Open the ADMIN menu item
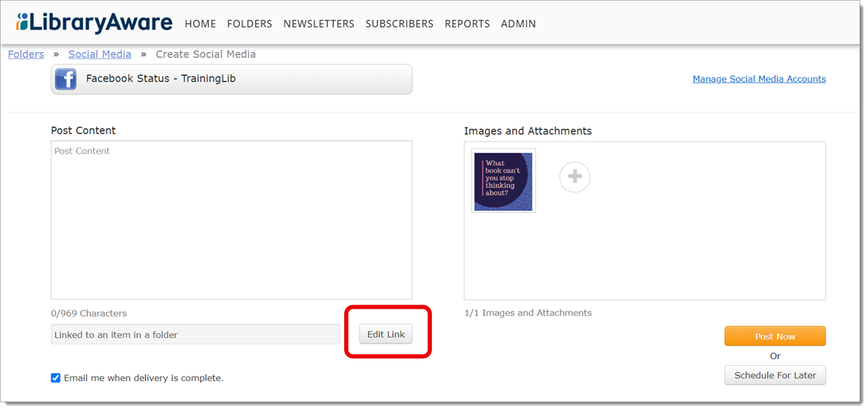868x410 pixels. tap(519, 24)
